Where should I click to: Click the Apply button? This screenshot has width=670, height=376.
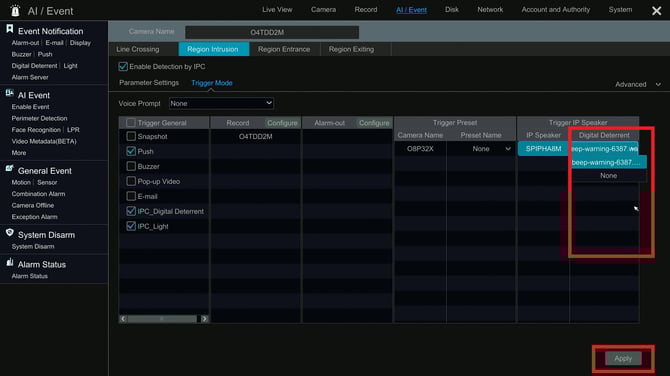click(623, 358)
